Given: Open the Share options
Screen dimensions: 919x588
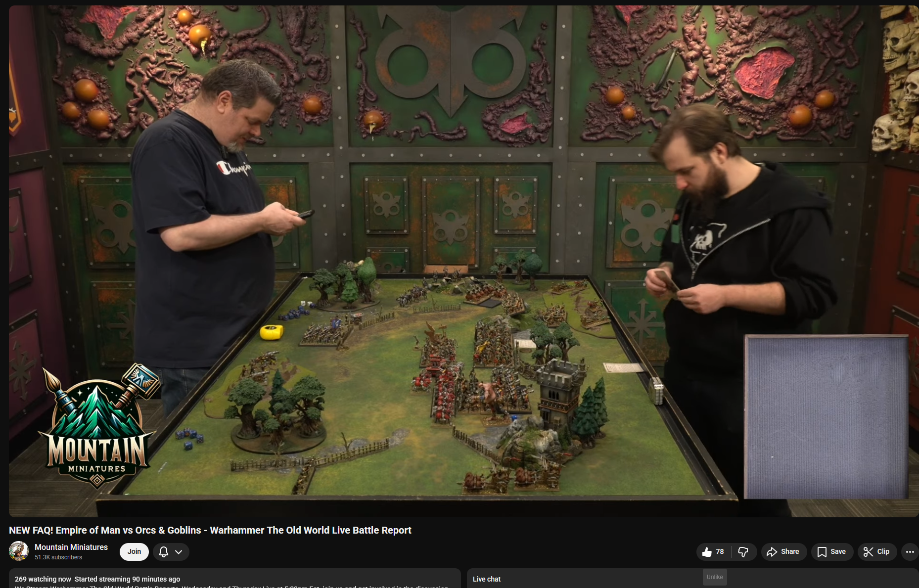Looking at the screenshot, I should click(783, 552).
